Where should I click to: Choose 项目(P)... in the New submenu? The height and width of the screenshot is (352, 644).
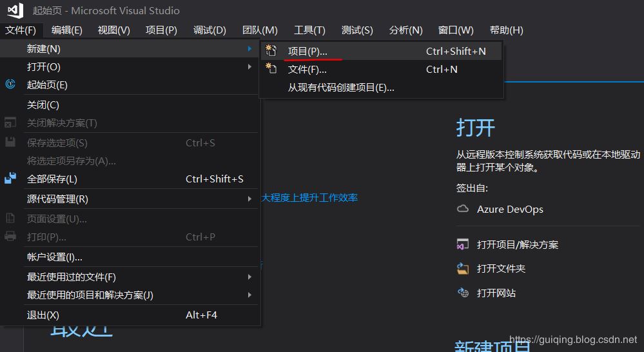[x=381, y=51]
